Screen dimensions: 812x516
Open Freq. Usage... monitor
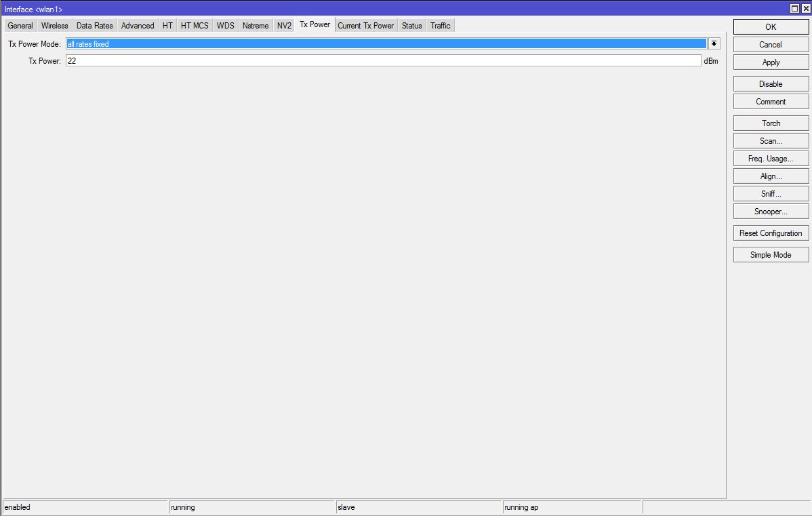coord(771,159)
